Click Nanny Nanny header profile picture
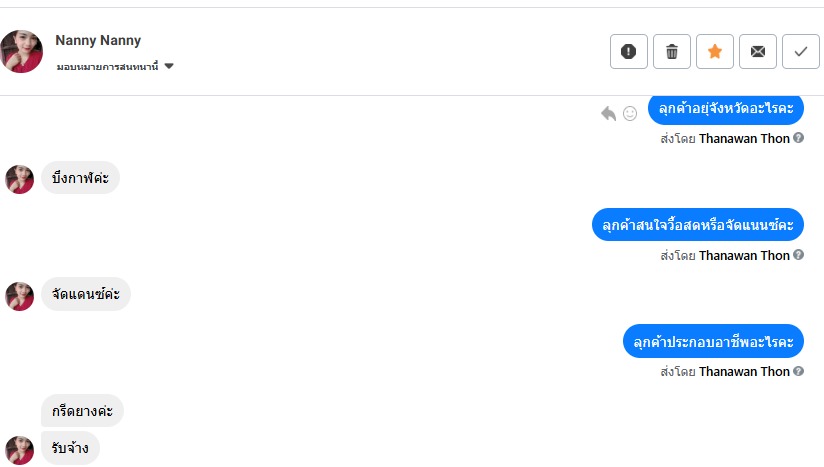Viewport: 824px width, 467px height. [22, 52]
